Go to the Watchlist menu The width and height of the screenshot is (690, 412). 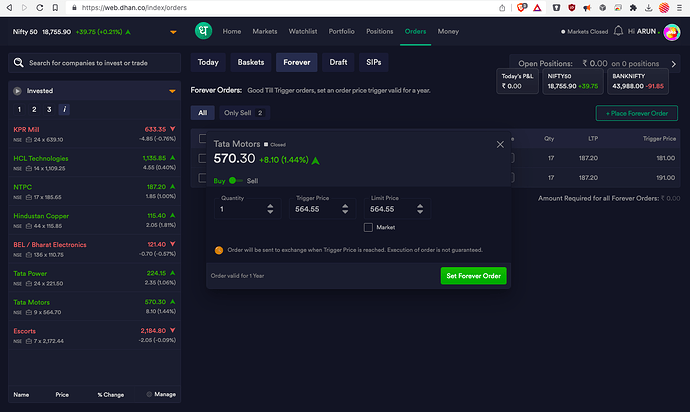pyautogui.click(x=303, y=31)
